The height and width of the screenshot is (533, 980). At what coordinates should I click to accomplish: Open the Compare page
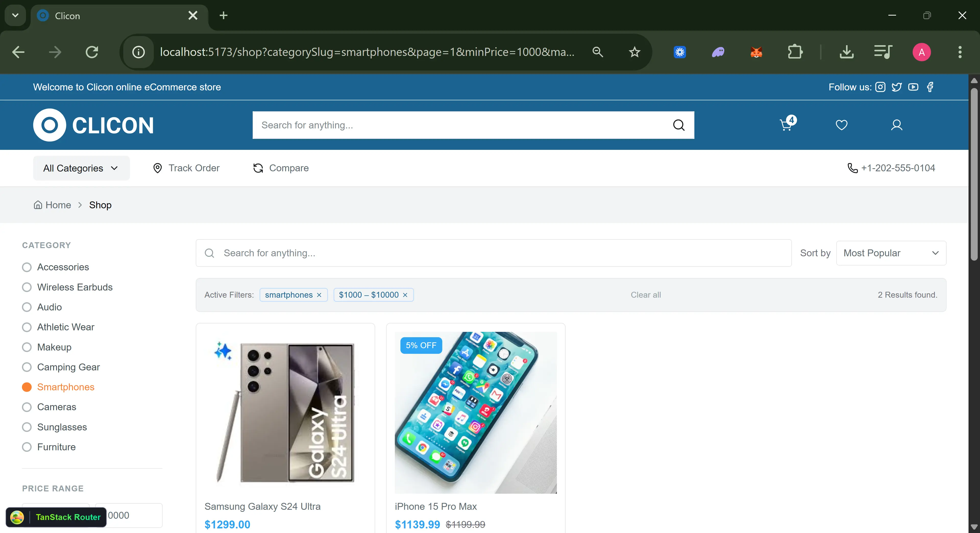(281, 168)
